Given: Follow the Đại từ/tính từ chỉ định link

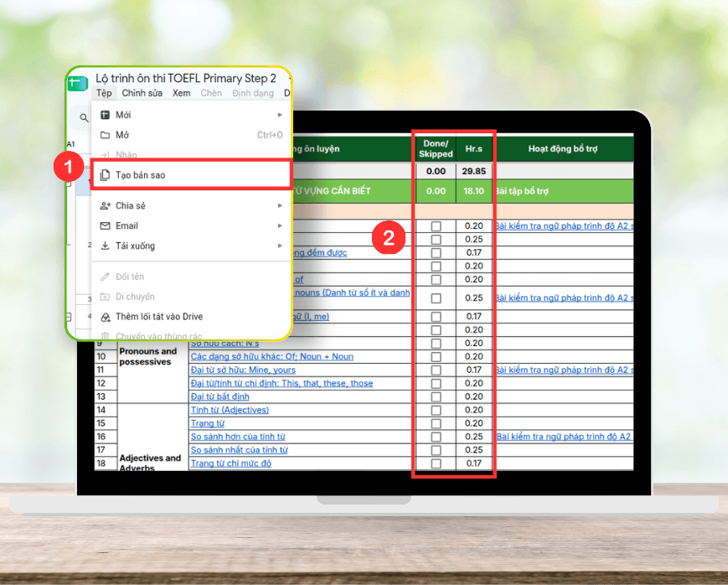Looking at the screenshot, I should pyautogui.click(x=281, y=383).
